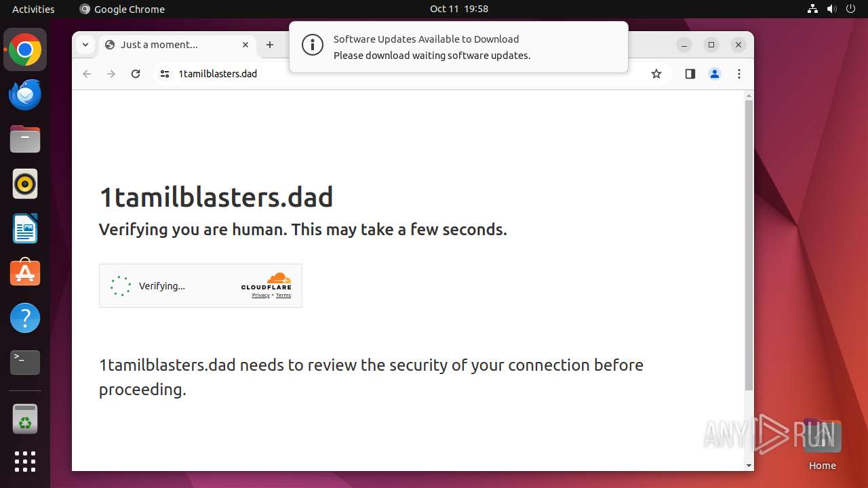Launch Terminal from the dock
Image resolution: width=868 pixels, height=488 pixels.
click(x=25, y=363)
